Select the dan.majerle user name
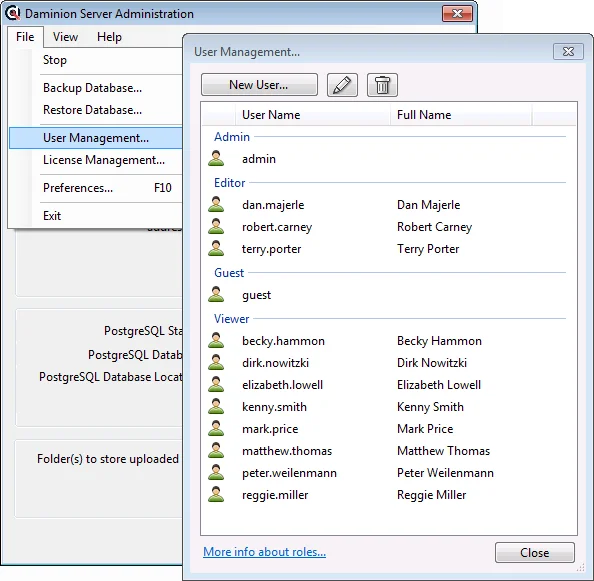 point(273,205)
